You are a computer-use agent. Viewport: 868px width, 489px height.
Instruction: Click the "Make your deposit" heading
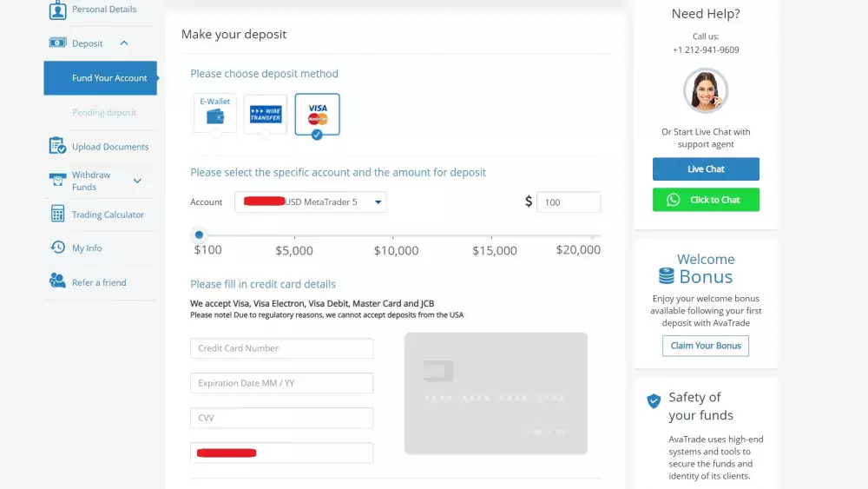point(233,35)
